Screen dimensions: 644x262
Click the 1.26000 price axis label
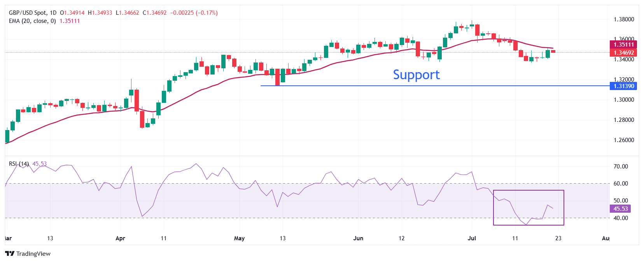(x=623, y=140)
